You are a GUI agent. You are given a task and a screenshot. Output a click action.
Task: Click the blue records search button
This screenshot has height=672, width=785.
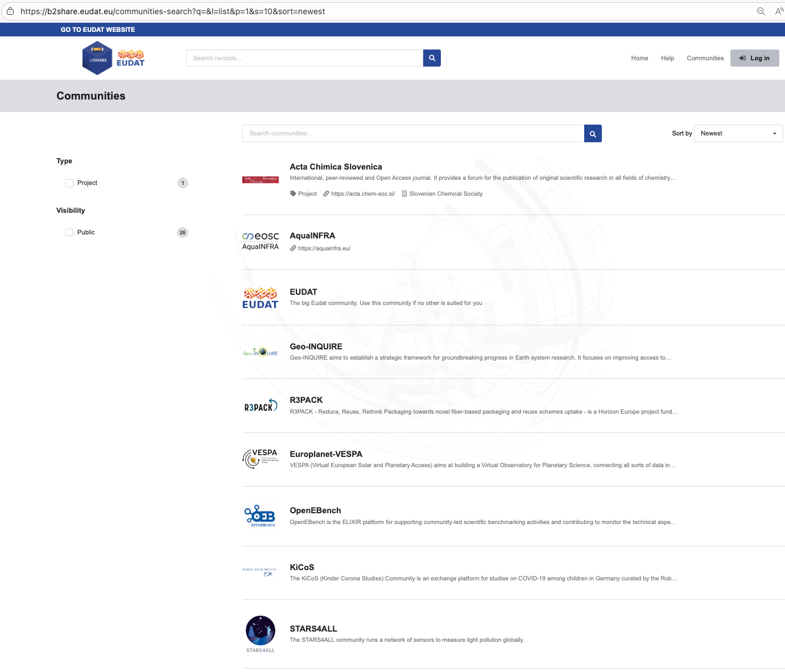pos(432,58)
